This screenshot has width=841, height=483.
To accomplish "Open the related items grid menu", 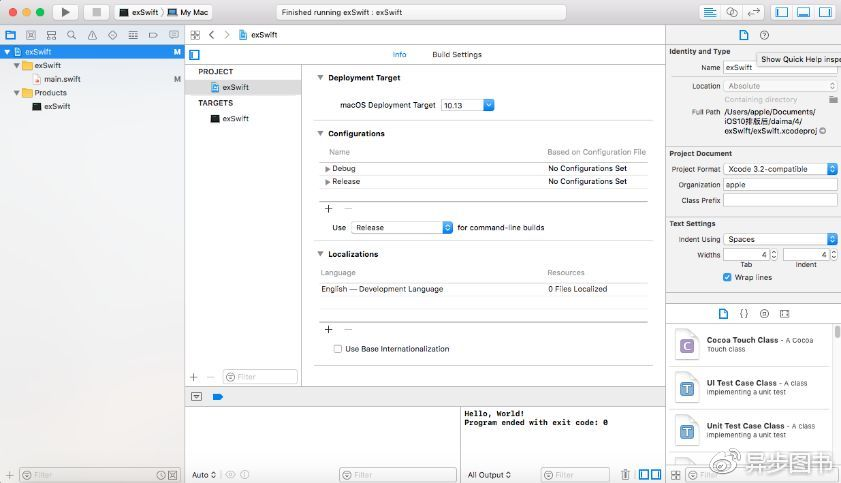I will pyautogui.click(x=195, y=35).
